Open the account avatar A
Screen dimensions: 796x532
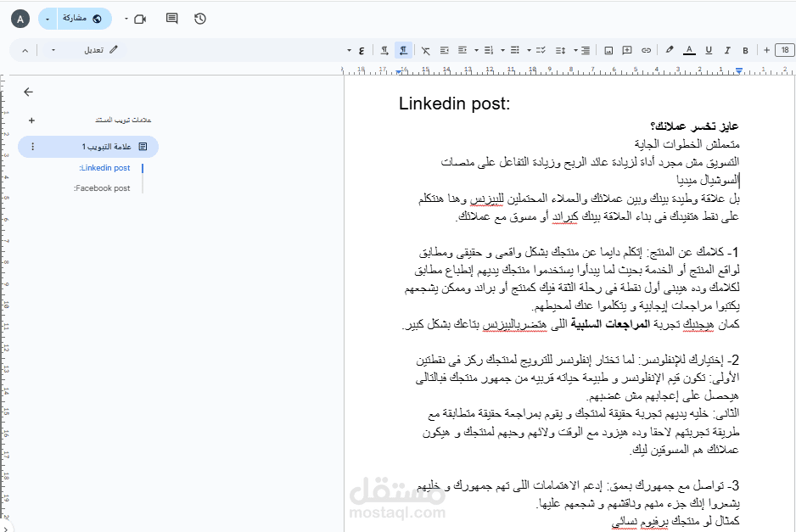[20, 20]
